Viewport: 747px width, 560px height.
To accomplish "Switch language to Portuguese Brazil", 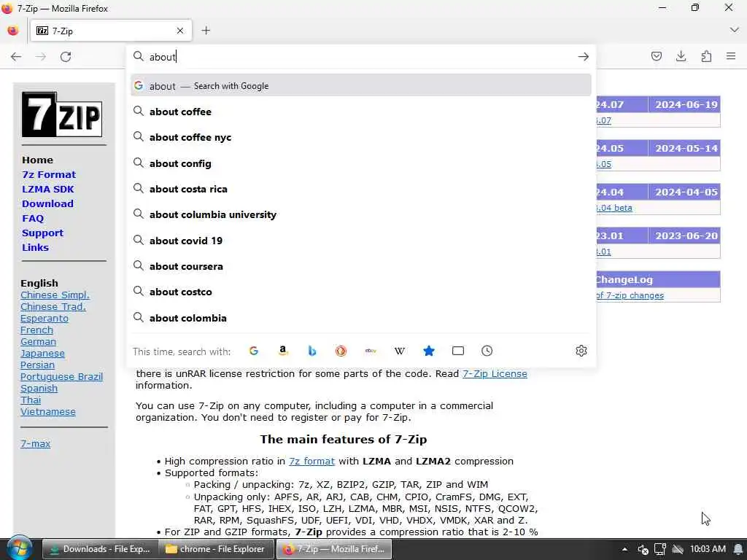I will click(x=61, y=377).
